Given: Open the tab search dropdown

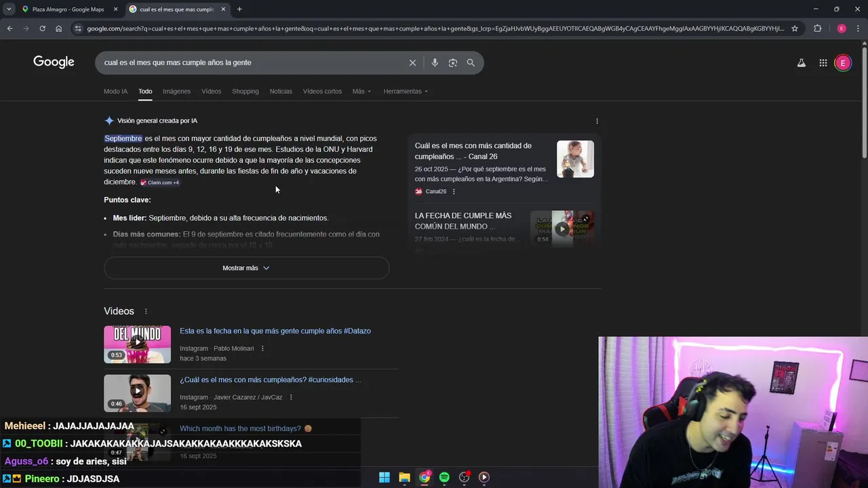Looking at the screenshot, I should pos(9,9).
